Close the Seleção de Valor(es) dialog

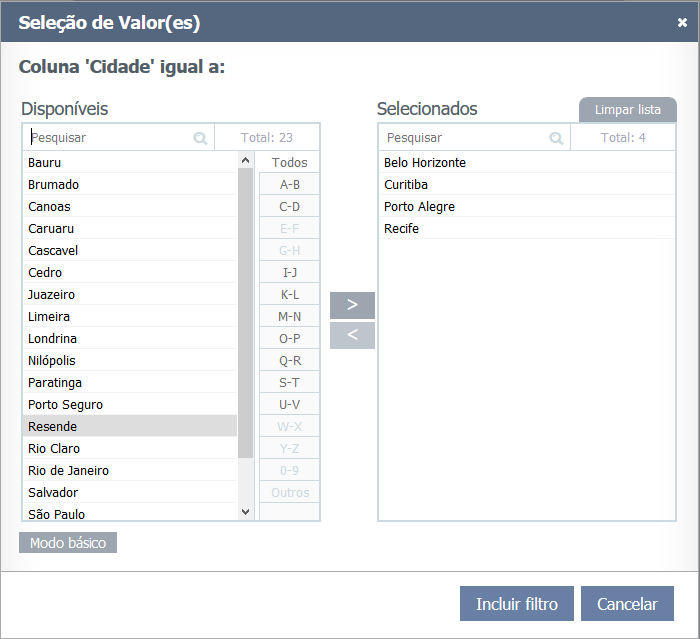[x=682, y=22]
